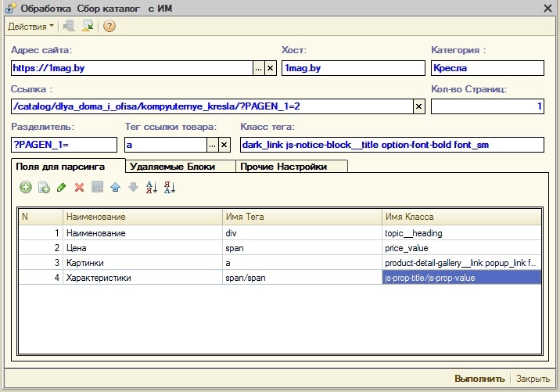Sort ascending with А-Я icon

pyautogui.click(x=152, y=187)
